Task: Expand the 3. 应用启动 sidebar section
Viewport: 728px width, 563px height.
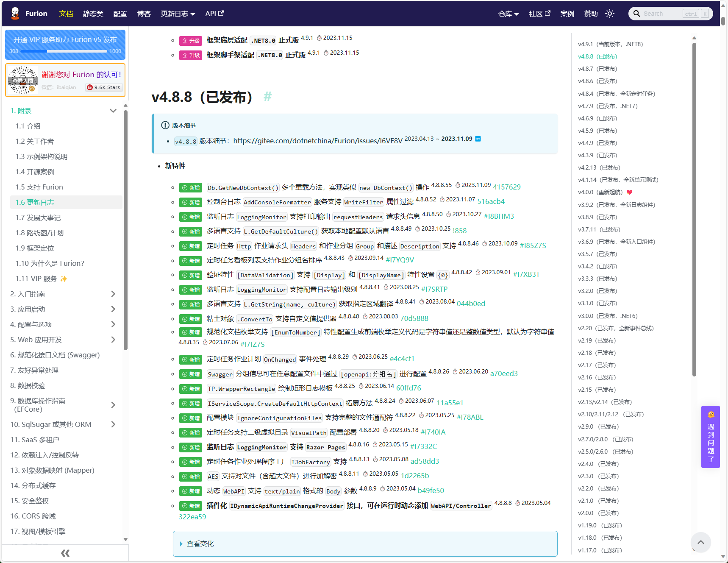Action: (x=113, y=309)
